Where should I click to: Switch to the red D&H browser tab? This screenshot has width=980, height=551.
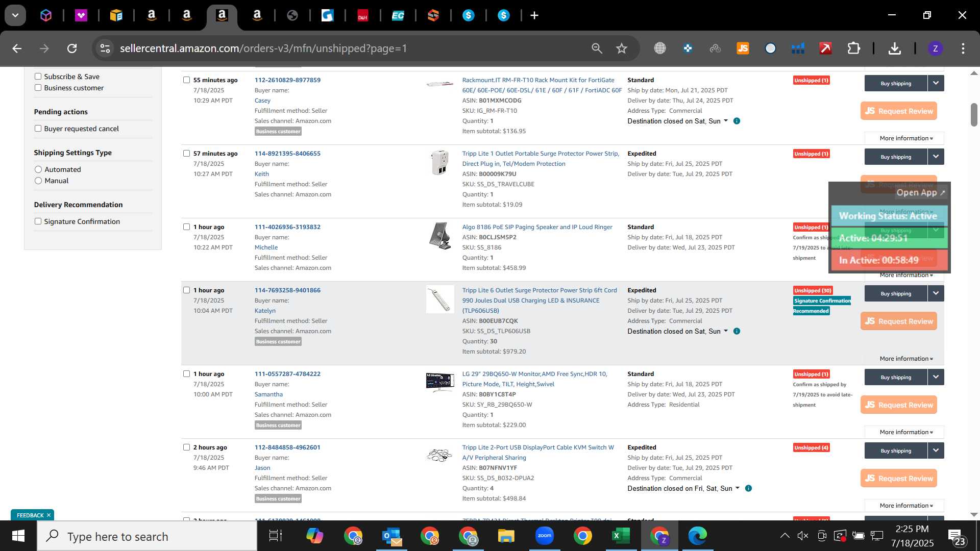pyautogui.click(x=362, y=16)
